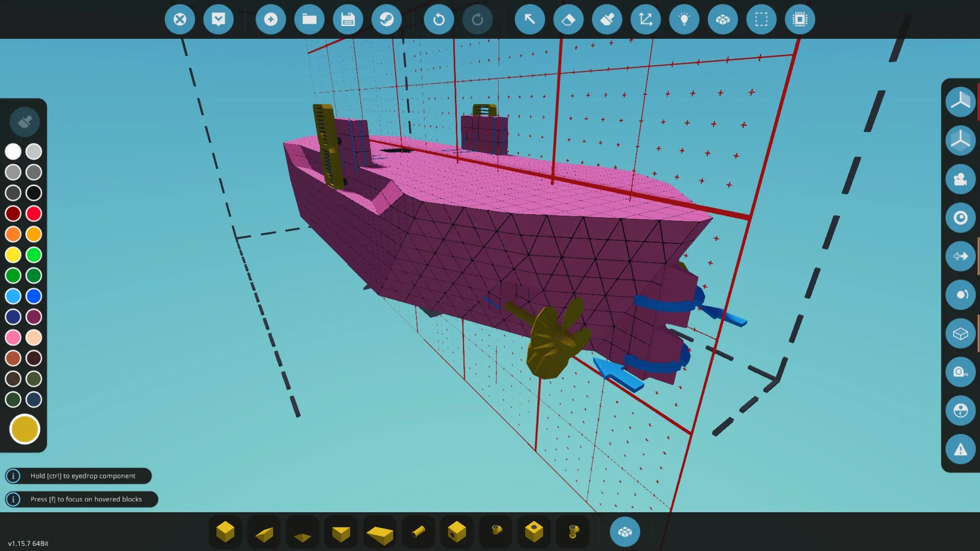
Task: Pick the bright red color swatch
Action: [34, 213]
